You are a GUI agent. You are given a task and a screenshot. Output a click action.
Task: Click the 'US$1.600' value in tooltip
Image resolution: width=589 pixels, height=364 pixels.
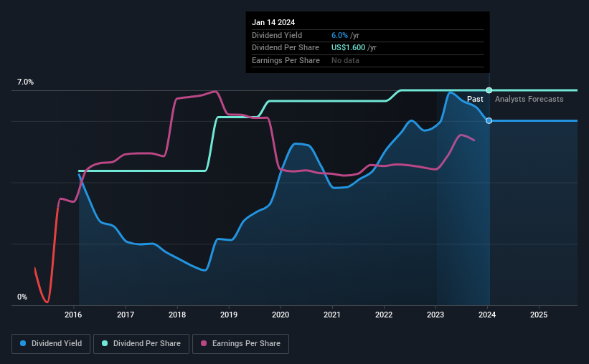(348, 48)
